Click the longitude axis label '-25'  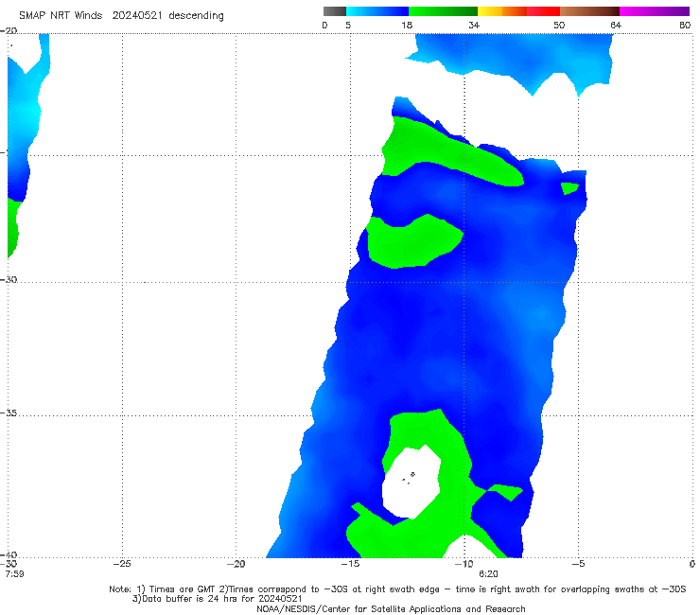[x=122, y=564]
